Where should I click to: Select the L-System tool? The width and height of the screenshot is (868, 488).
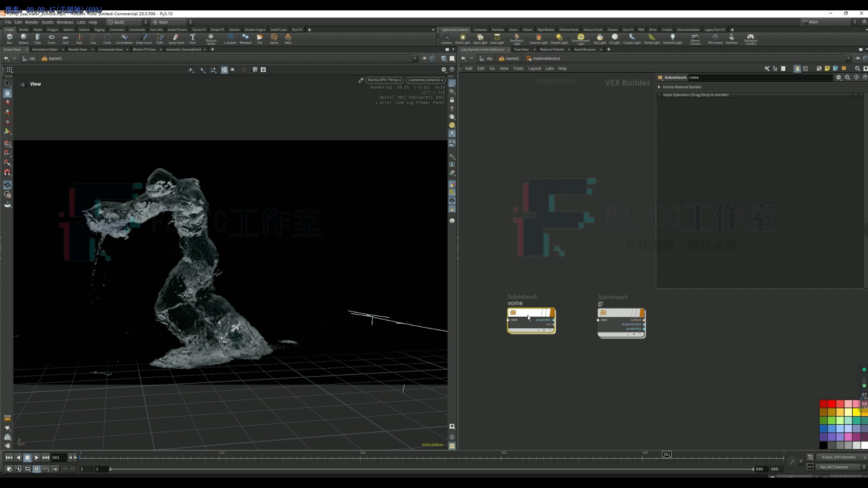(x=230, y=38)
